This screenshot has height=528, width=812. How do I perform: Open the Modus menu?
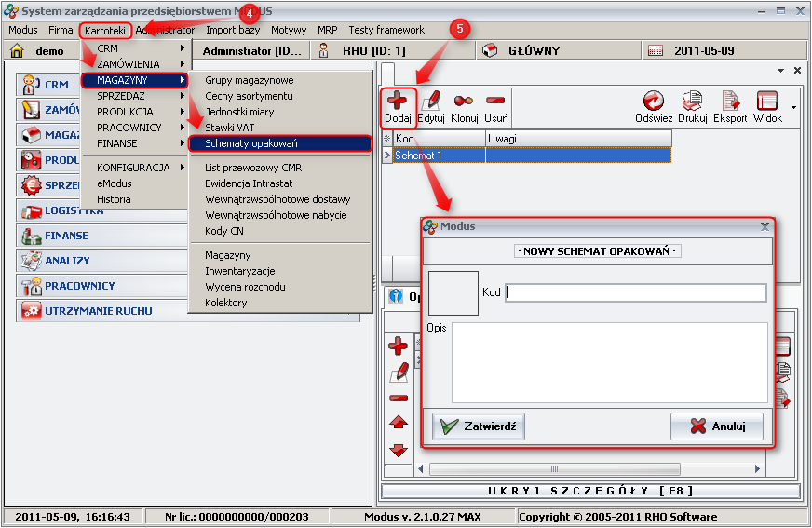click(22, 30)
